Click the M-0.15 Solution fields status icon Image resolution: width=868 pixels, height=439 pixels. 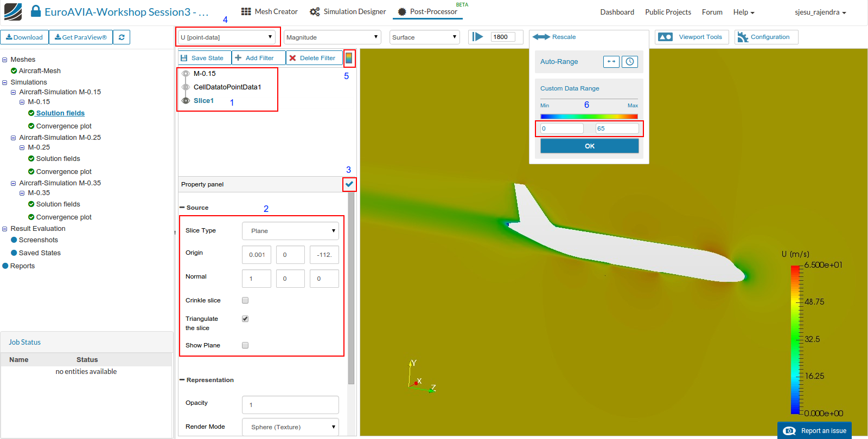pos(31,113)
